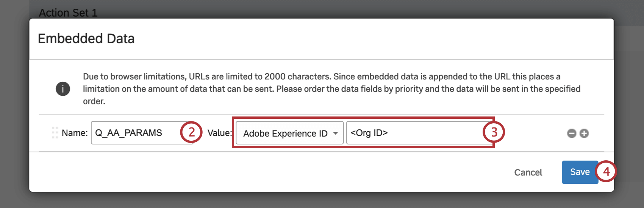Click the red circled number 2 marker

191,132
